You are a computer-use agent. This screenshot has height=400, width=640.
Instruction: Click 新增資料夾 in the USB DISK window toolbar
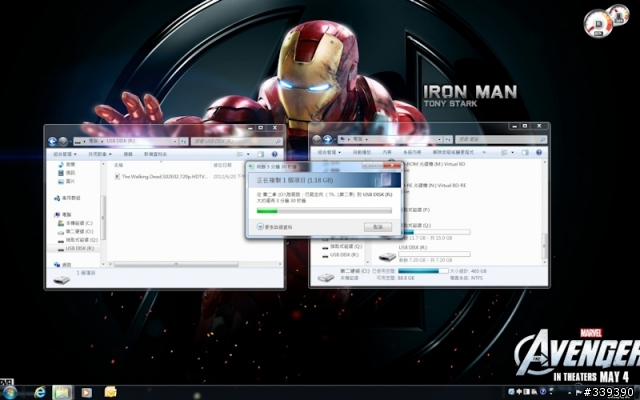155,154
